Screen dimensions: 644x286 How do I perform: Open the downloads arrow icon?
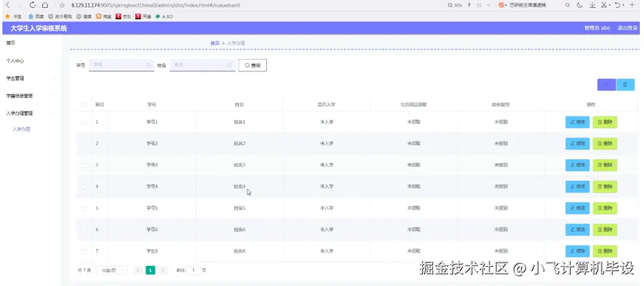pyautogui.click(x=592, y=5)
